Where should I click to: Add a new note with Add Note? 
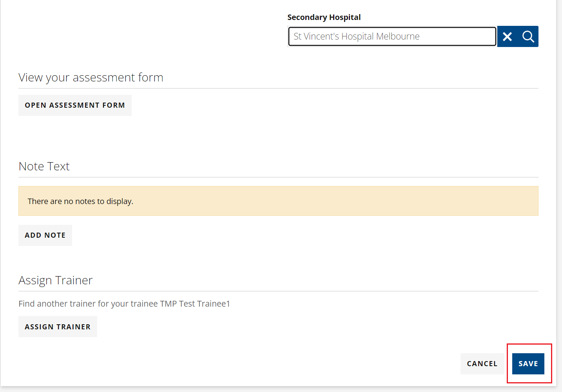(x=45, y=235)
